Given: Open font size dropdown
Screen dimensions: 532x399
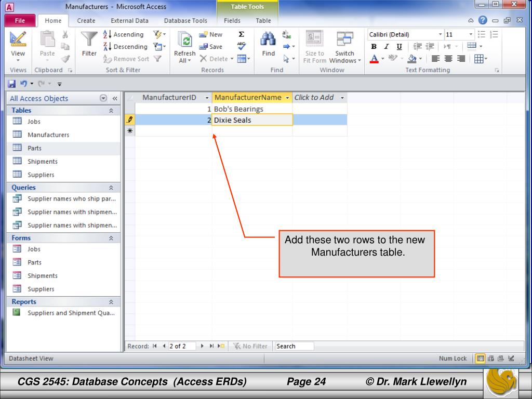Looking at the screenshot, I should click(x=471, y=34).
